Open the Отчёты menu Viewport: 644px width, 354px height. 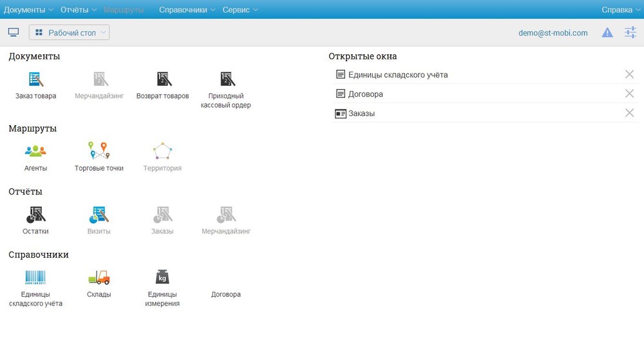(x=79, y=10)
